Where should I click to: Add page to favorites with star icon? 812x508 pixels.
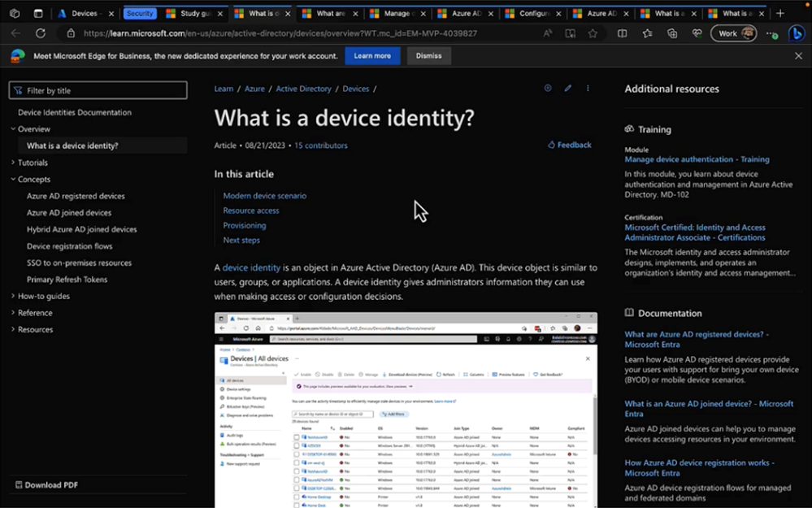[x=593, y=33]
